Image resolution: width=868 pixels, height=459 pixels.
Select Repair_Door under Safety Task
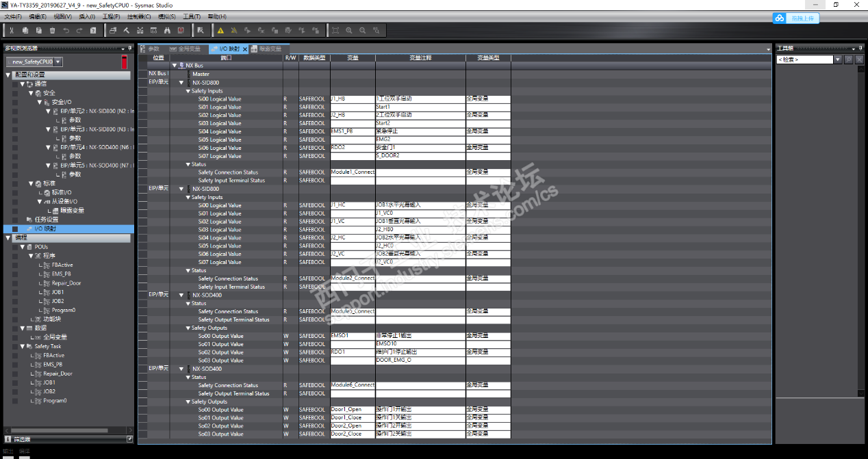[x=58, y=373]
